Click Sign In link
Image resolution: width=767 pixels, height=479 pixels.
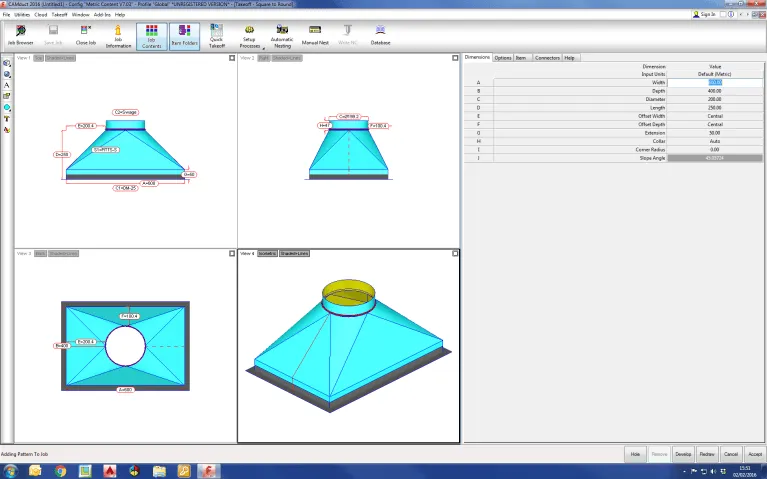[x=704, y=15]
